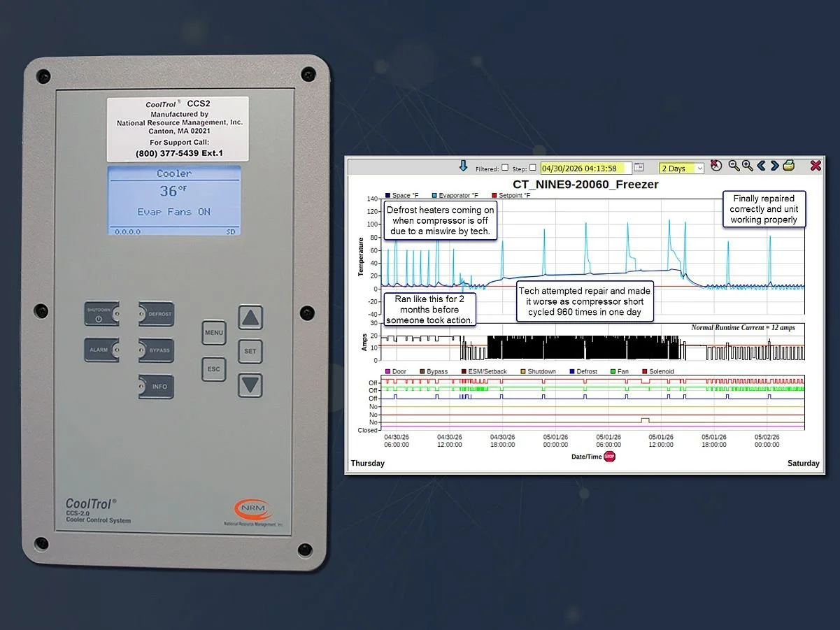Click the support phone number (800) 377-5439
Image resolution: width=840 pixels, height=630 pixels.
pos(178,154)
